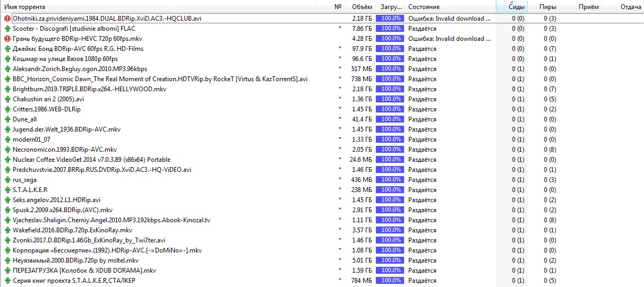Screen dimensions: 644x287
Task: Click green seeding arrow beside Scooter Discografi
Action: (7, 29)
